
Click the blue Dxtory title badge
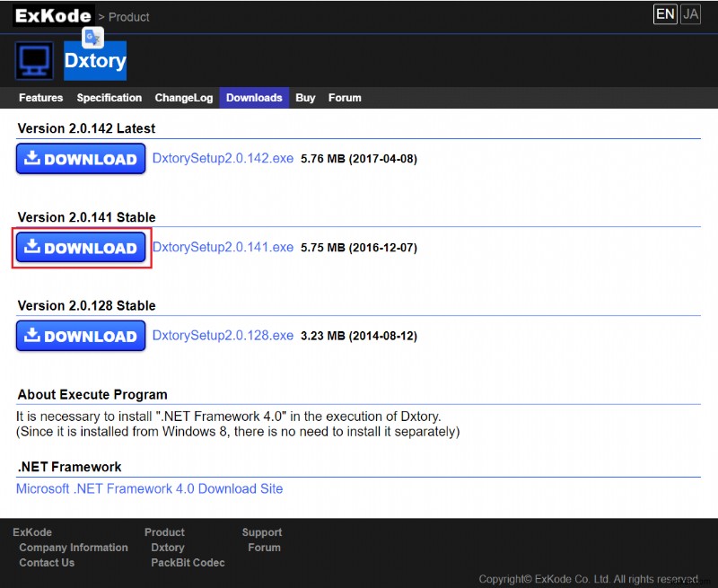(95, 61)
